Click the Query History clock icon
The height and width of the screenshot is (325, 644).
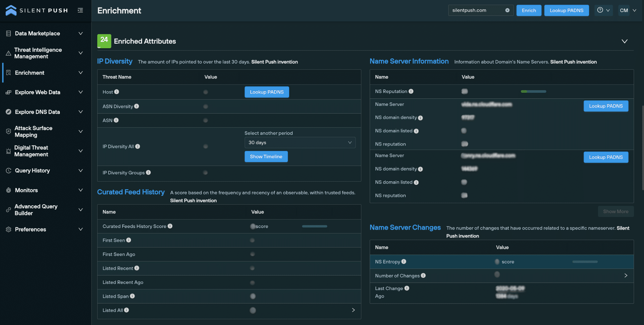click(8, 171)
